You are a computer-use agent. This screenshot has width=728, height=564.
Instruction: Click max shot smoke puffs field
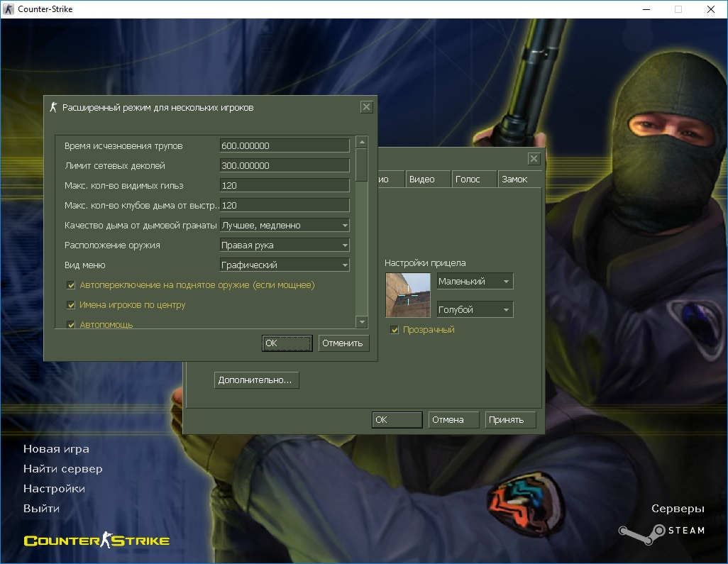pos(285,205)
